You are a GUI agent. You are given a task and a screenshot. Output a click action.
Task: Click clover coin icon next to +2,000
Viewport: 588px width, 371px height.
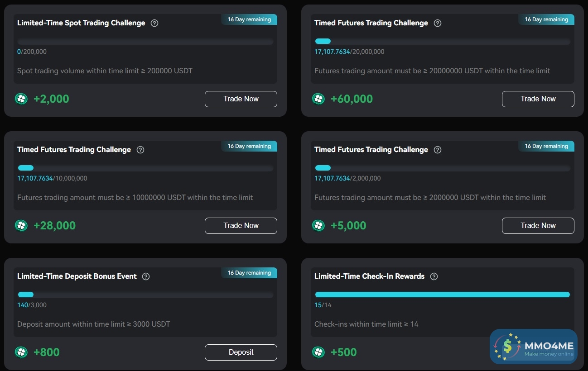point(21,99)
